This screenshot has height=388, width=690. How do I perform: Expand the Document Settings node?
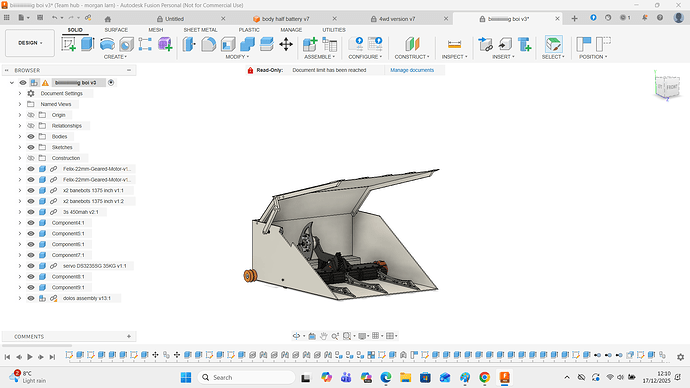pos(20,93)
